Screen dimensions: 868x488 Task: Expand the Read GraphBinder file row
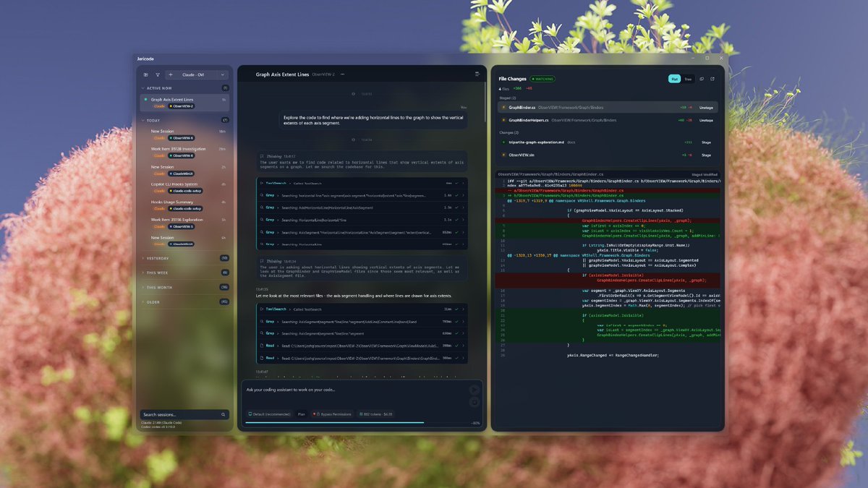point(362,358)
